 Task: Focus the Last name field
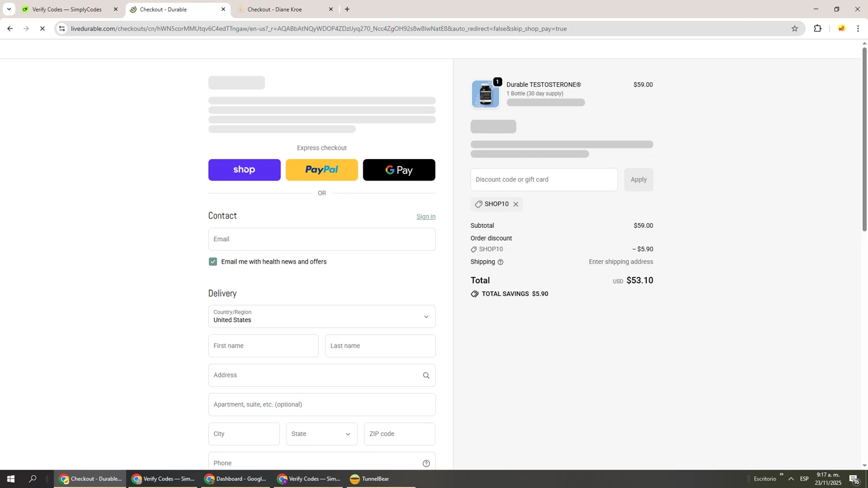coord(380,346)
